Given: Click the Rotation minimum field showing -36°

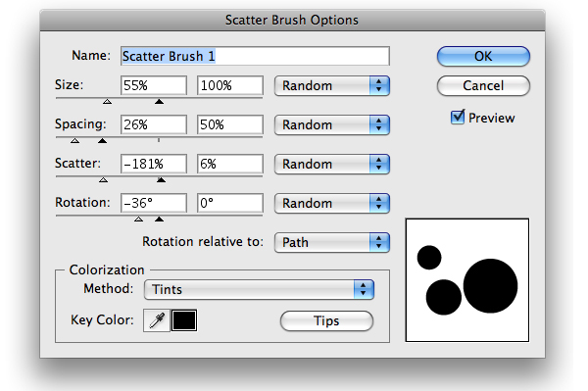Looking at the screenshot, I should (154, 203).
